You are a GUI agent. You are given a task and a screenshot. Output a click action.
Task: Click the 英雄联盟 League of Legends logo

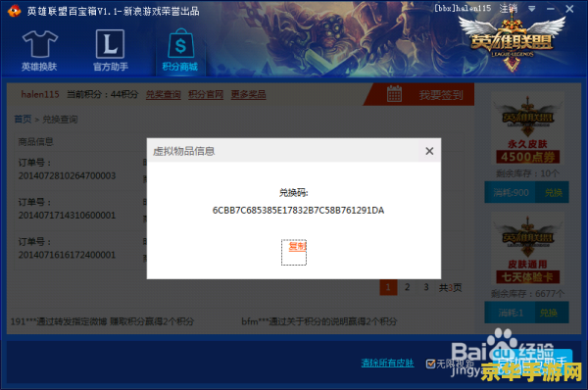512,44
